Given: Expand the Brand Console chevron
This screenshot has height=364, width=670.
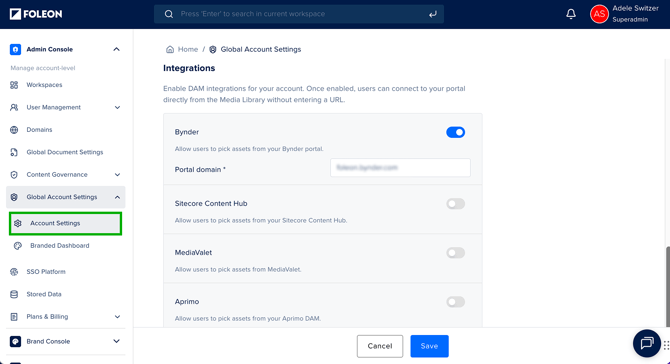Looking at the screenshot, I should click(x=116, y=341).
